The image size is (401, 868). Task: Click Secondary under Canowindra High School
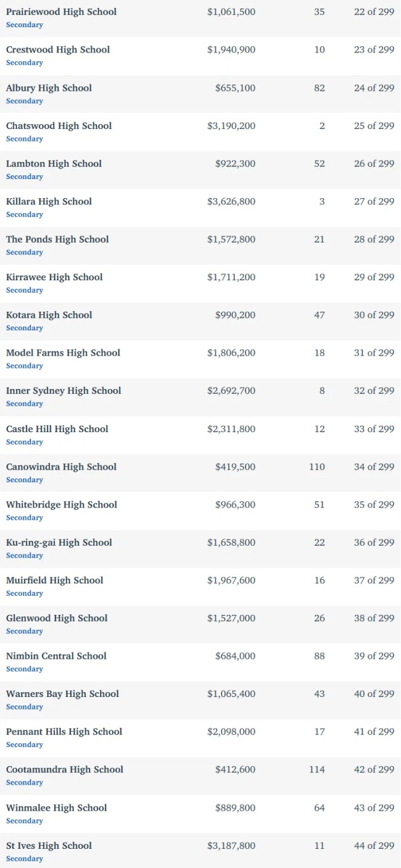click(25, 480)
